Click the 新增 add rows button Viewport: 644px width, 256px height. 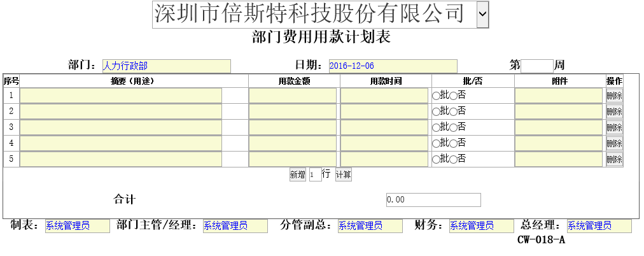(298, 174)
